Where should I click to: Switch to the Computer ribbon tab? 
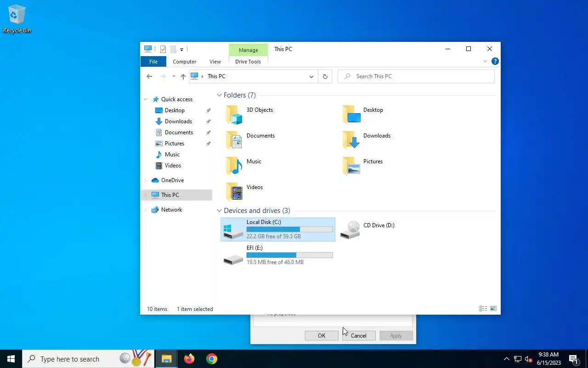[x=184, y=62]
